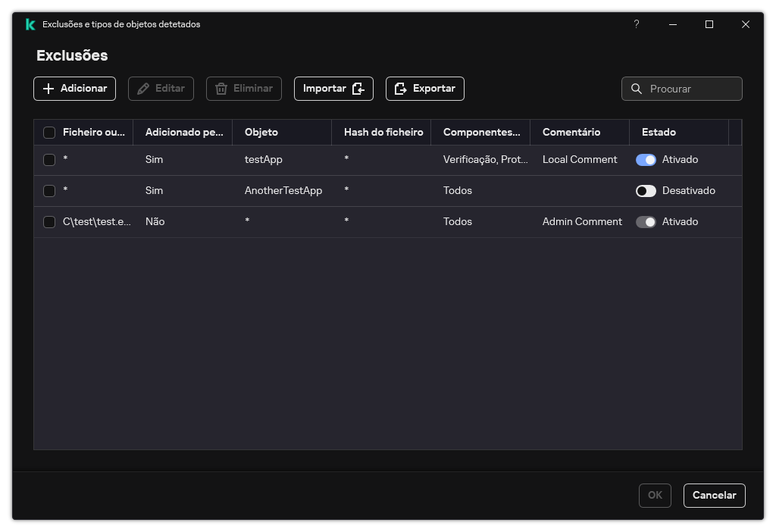Enable the Desativado toggle for AnotherTestApp

[x=646, y=190]
